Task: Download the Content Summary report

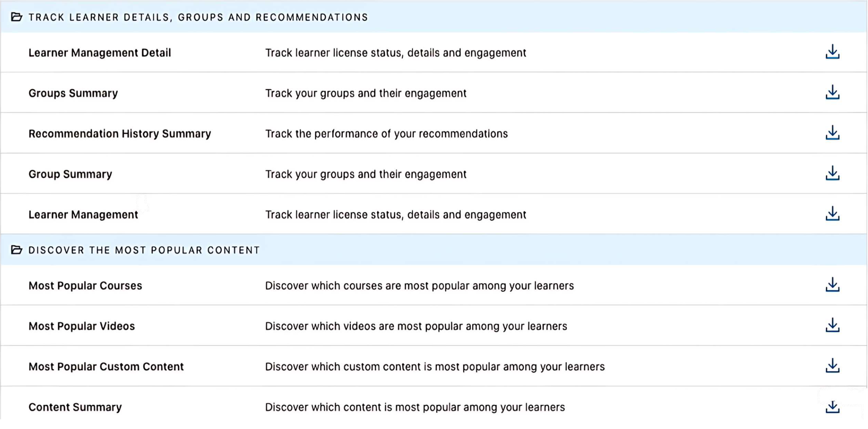Action: (x=832, y=406)
